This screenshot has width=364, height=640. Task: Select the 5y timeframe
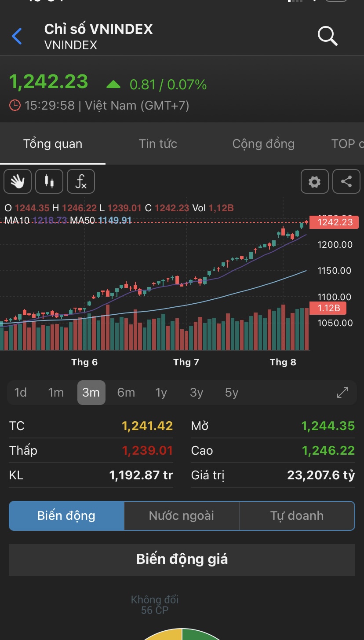coord(232,392)
